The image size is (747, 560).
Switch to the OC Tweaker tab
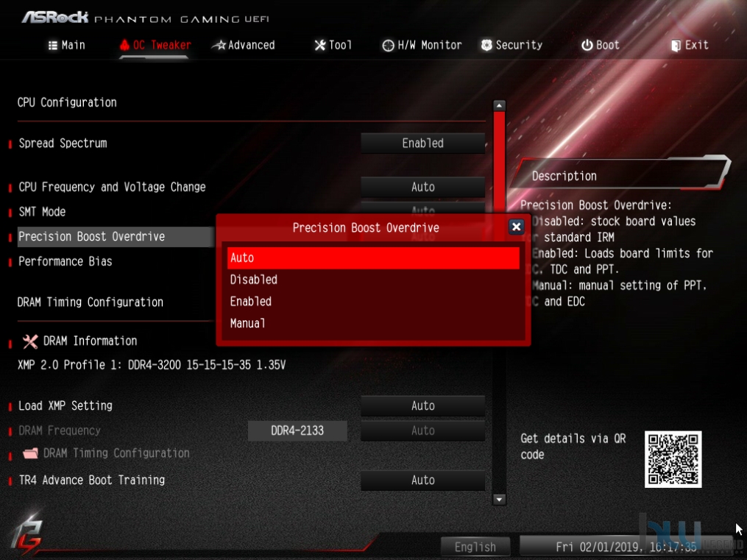155,45
